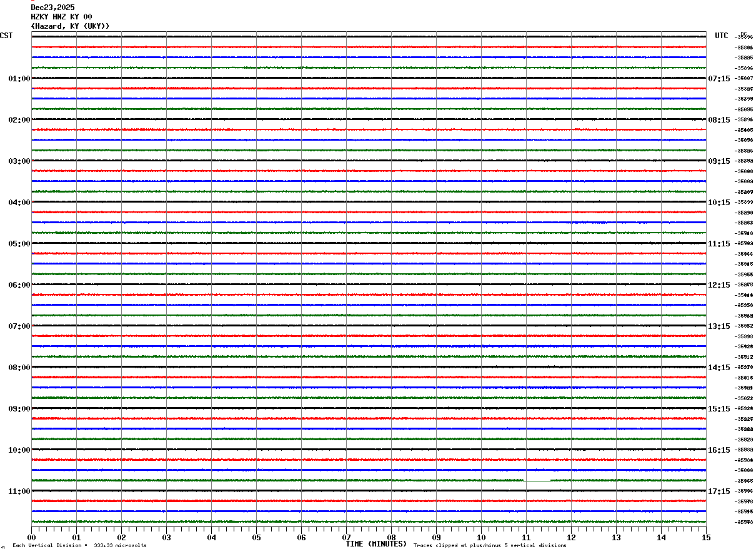Select minute 06 on the time axis
Image resolution: width=756 pixels, height=554 pixels.
coord(301,537)
